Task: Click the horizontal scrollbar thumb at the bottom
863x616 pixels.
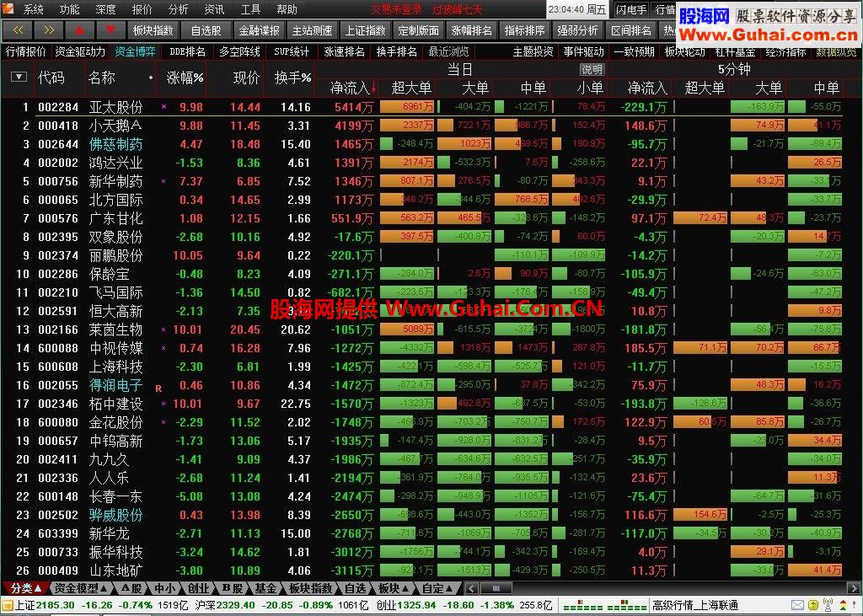Action: coord(496,588)
